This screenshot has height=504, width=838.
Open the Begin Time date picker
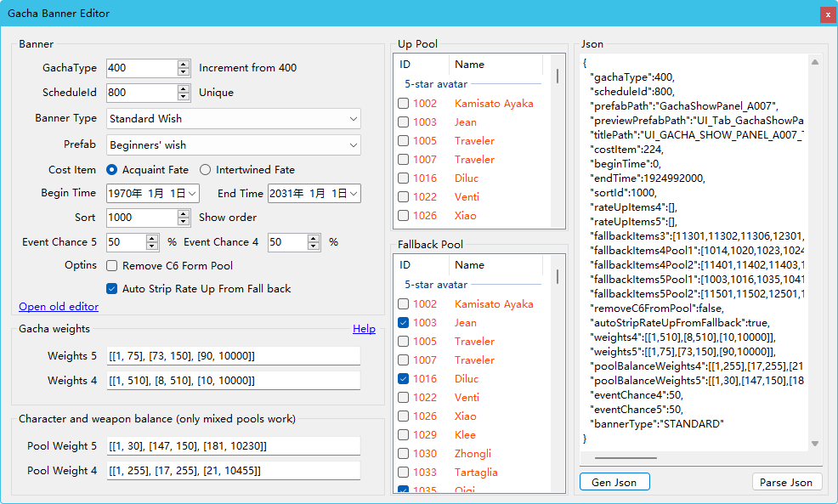pos(192,194)
